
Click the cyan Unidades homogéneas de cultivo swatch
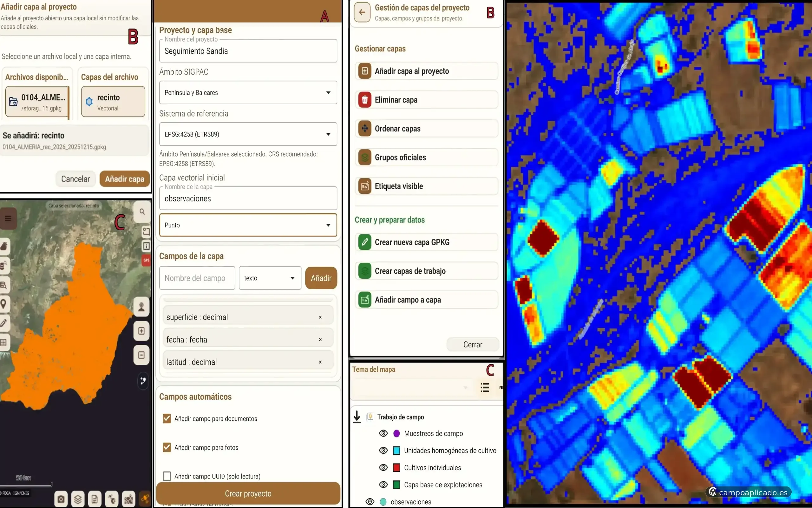[x=396, y=451]
